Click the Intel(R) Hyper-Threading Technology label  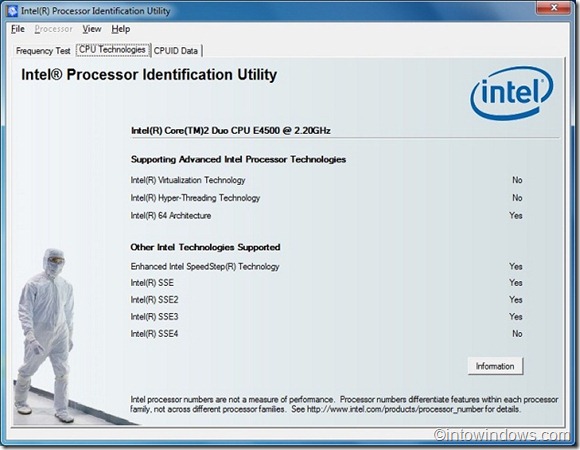[195, 198]
